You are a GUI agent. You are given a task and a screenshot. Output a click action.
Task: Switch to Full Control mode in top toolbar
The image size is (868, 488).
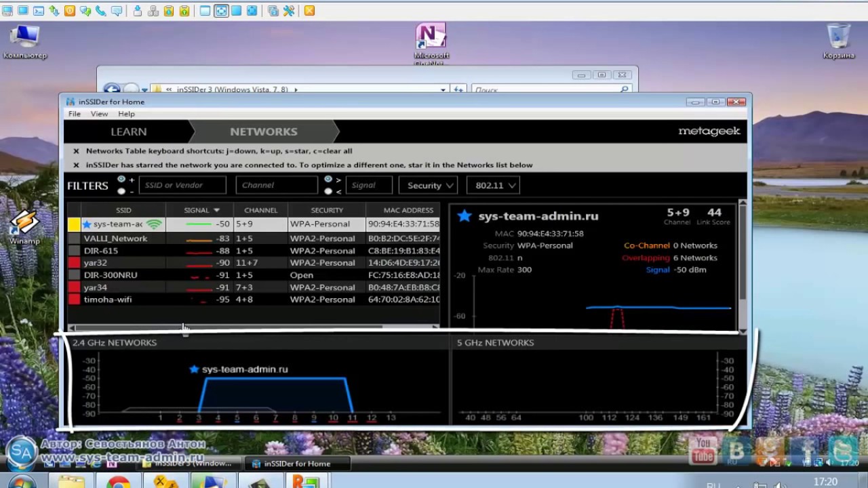[x=7, y=11]
